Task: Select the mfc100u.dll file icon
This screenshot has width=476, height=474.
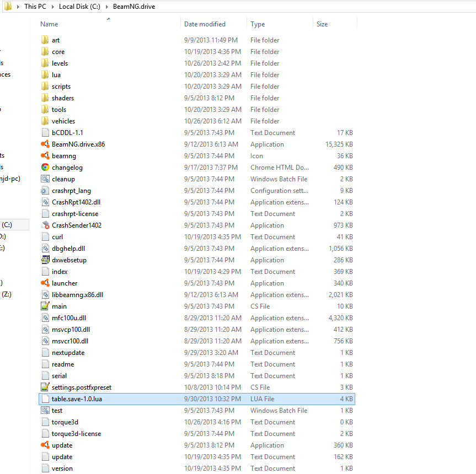Action: pos(45,318)
